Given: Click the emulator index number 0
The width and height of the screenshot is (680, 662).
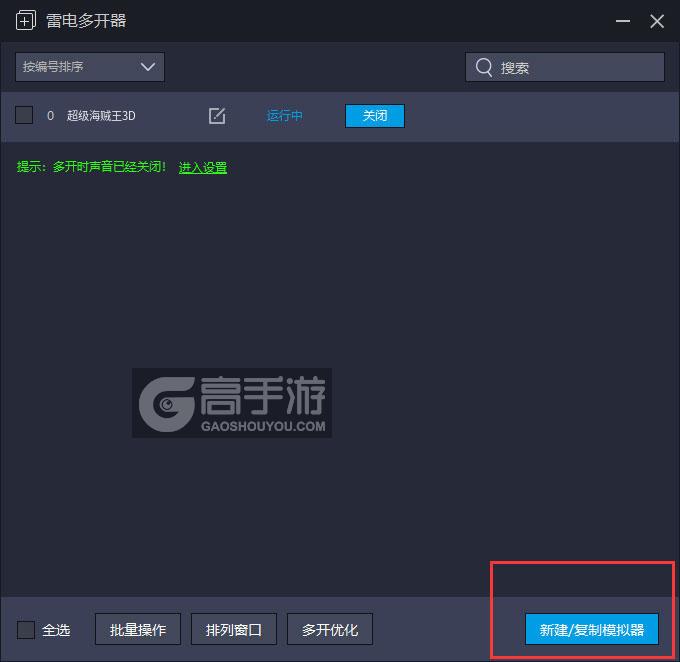Looking at the screenshot, I should point(50,116).
